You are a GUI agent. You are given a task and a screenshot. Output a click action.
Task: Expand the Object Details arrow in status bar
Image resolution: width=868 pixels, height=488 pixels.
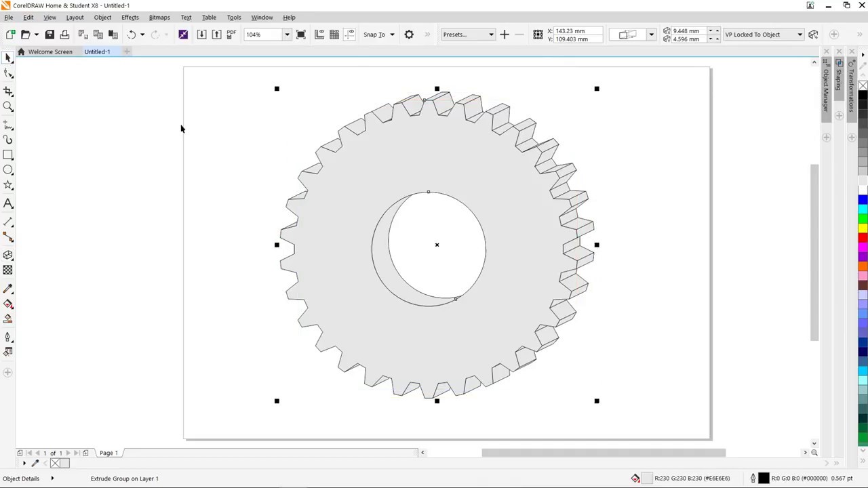(52, 479)
